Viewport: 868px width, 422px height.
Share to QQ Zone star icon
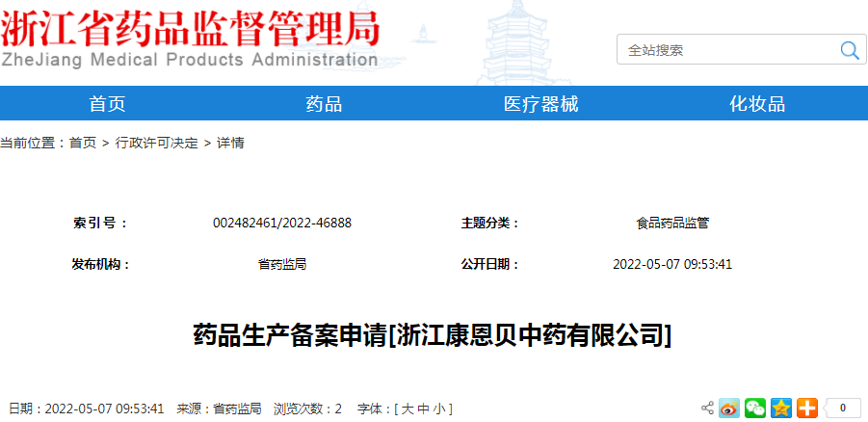point(781,409)
